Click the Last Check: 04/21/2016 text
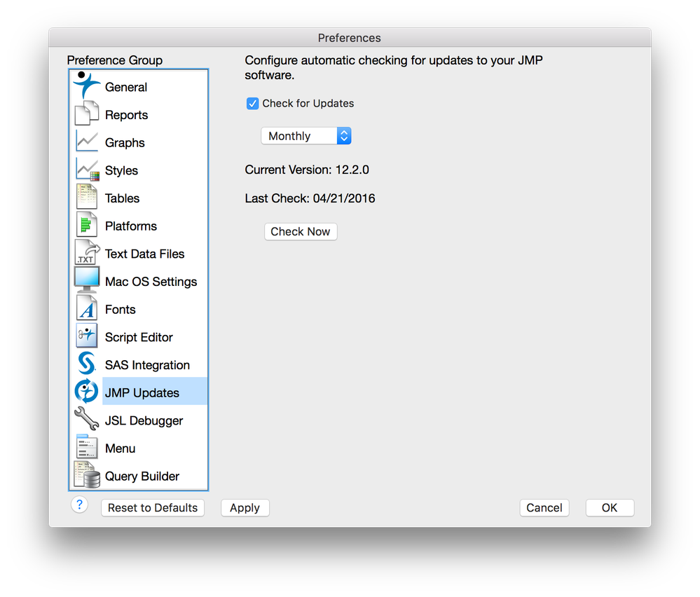The height and width of the screenshot is (597, 700). [x=310, y=198]
